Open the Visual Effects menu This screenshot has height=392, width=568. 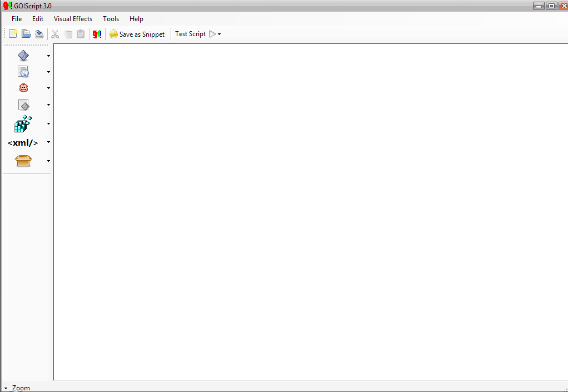(x=73, y=19)
